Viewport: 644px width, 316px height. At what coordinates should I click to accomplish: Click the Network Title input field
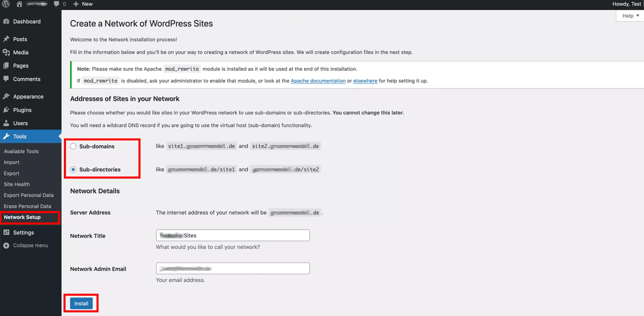(x=233, y=235)
